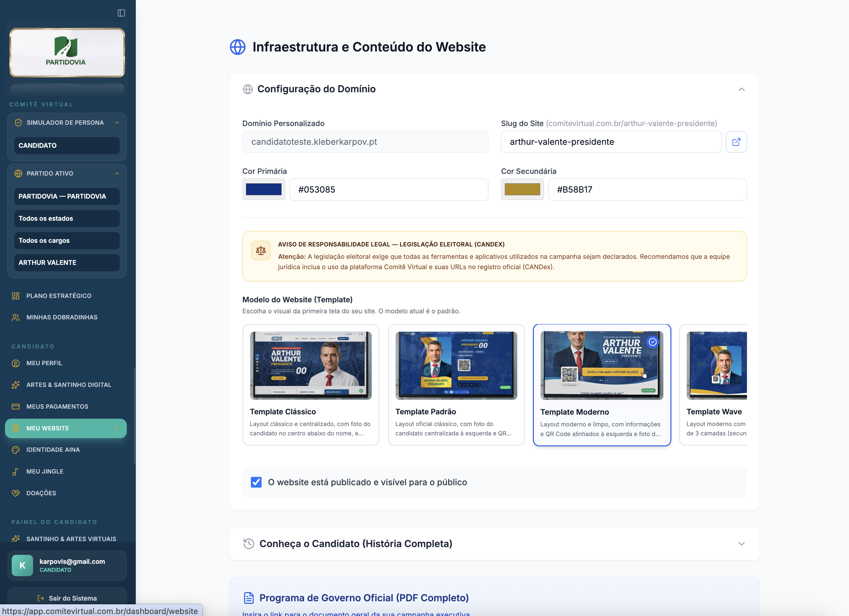Click the Artes & Santinho Digital sparkle icon
This screenshot has width=849, height=616.
click(16, 385)
